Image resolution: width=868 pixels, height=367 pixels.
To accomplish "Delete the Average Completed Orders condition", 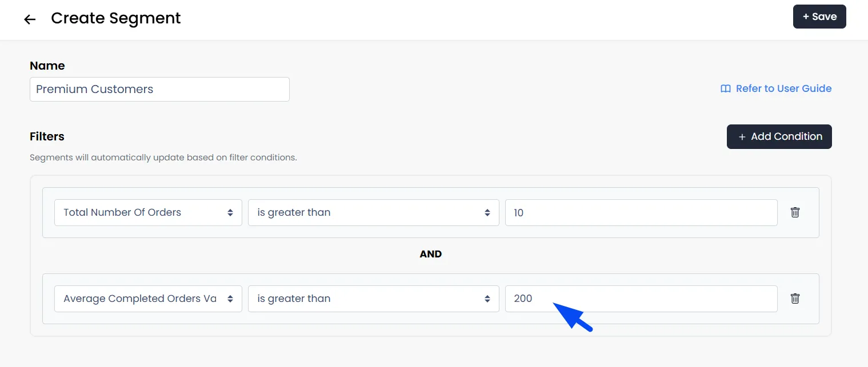I will (795, 299).
